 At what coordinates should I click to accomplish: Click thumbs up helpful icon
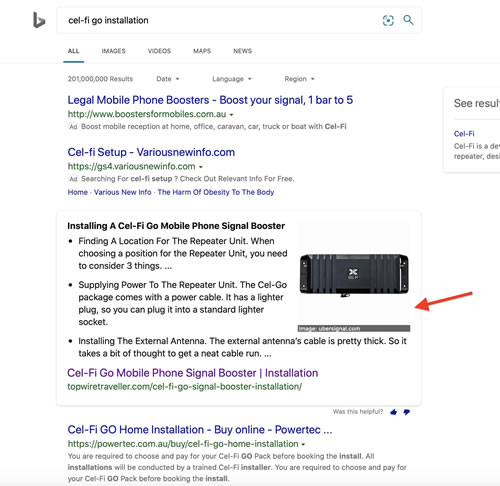click(394, 412)
